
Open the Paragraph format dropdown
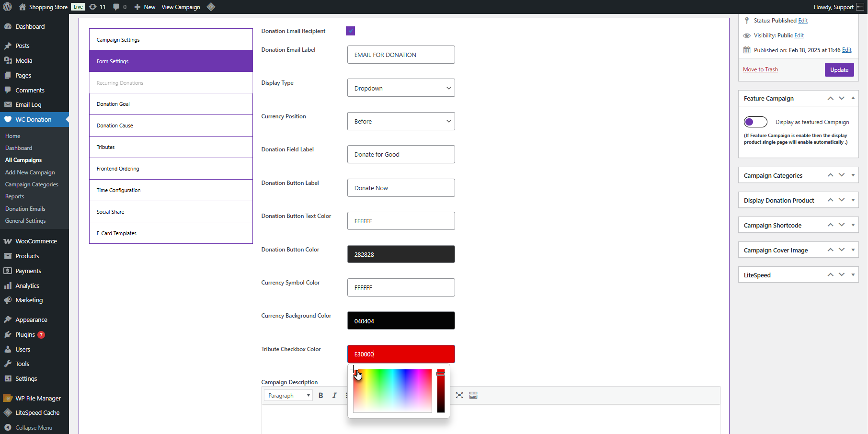(289, 396)
